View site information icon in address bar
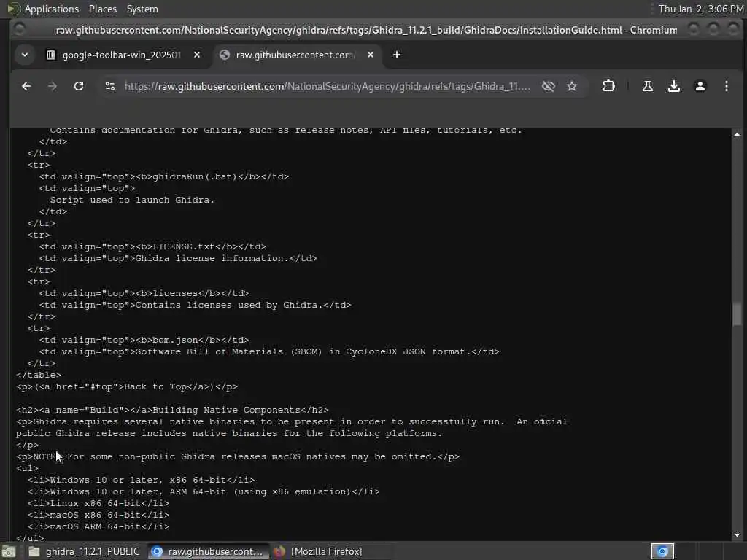The image size is (747, 560). point(110,86)
